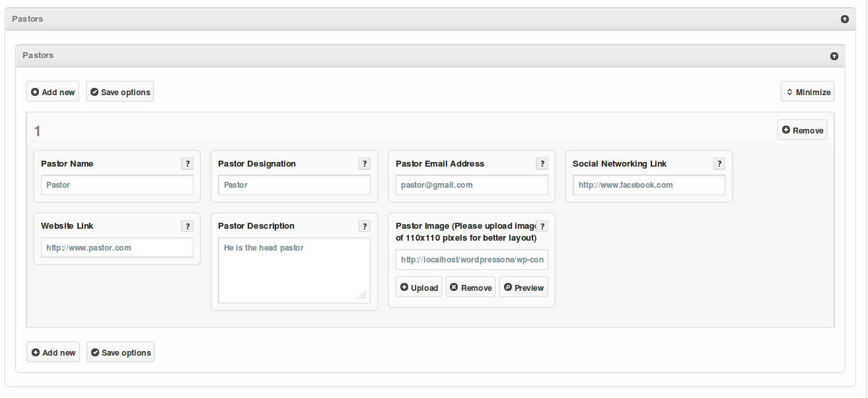
Task: Preview the pastor image
Action: pyautogui.click(x=523, y=288)
